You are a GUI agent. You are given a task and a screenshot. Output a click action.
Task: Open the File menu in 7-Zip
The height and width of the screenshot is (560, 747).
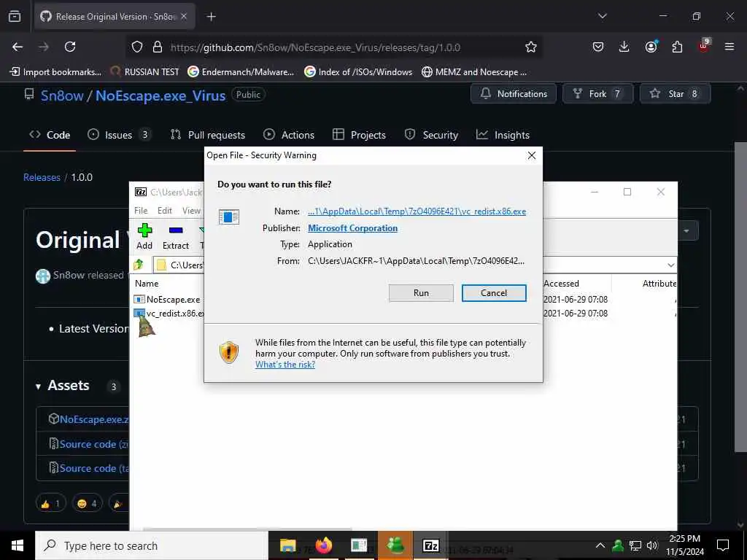[x=141, y=211]
